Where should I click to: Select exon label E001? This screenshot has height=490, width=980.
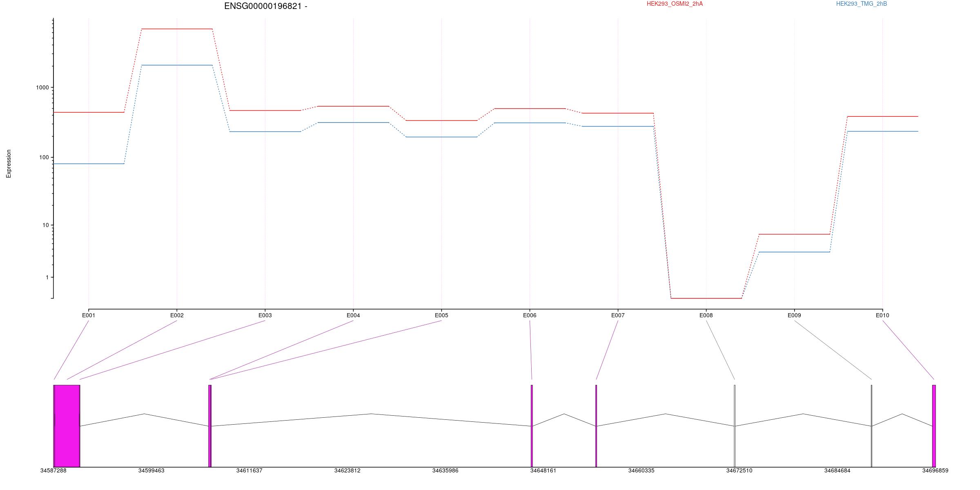point(89,315)
